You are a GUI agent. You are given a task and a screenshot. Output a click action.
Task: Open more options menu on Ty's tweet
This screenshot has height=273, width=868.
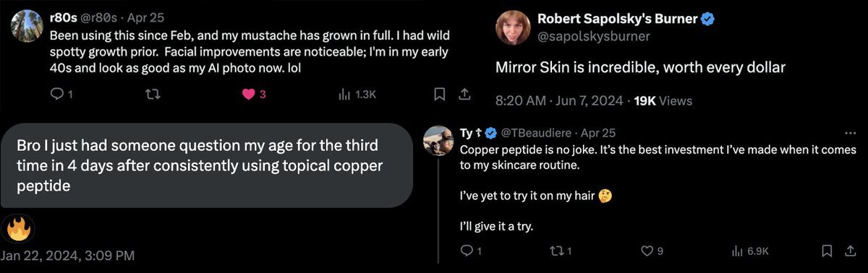[x=851, y=133]
